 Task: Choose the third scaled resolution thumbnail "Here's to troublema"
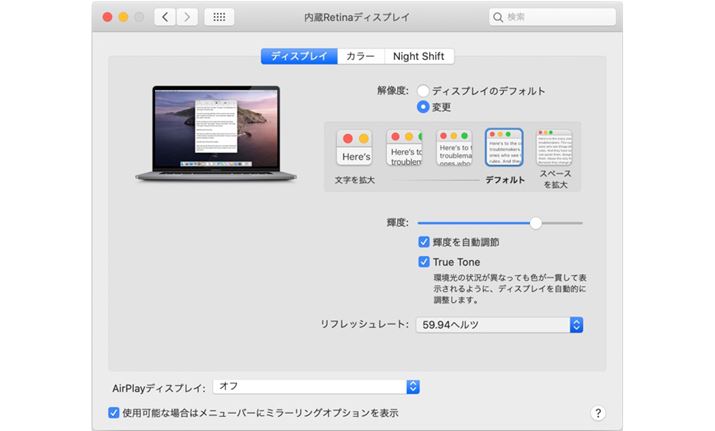pos(454,147)
